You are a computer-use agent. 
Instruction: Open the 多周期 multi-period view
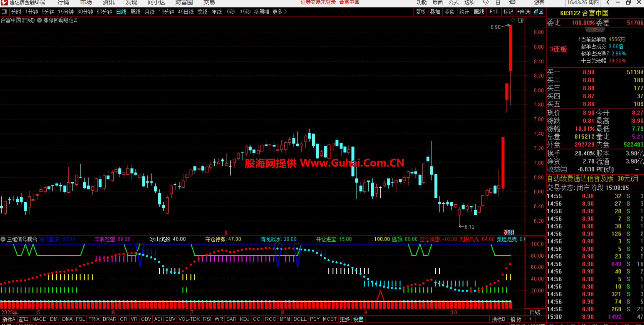click(x=261, y=12)
